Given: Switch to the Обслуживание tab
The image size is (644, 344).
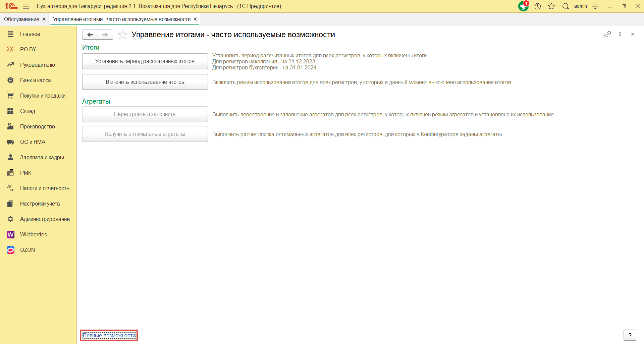Looking at the screenshot, I should click(21, 19).
